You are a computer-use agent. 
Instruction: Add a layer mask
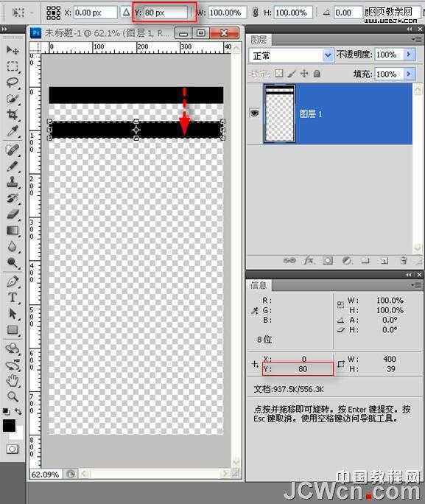[328, 260]
